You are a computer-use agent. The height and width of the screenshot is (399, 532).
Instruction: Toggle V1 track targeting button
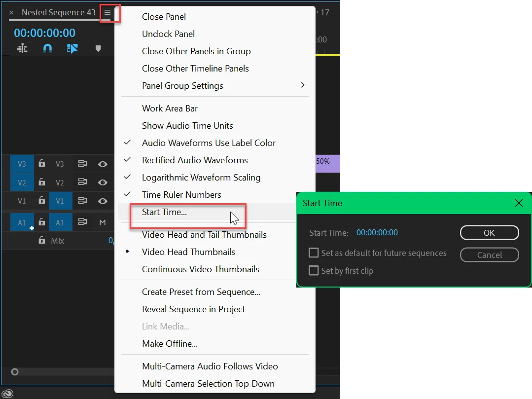click(x=60, y=201)
